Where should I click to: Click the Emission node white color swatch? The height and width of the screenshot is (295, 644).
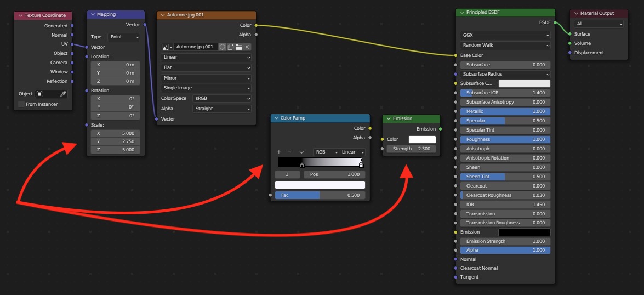(422, 139)
